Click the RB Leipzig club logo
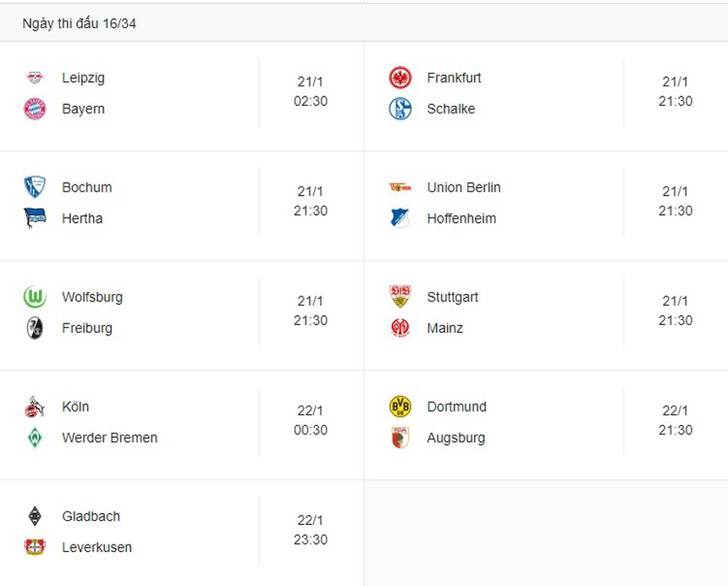 tap(35, 78)
